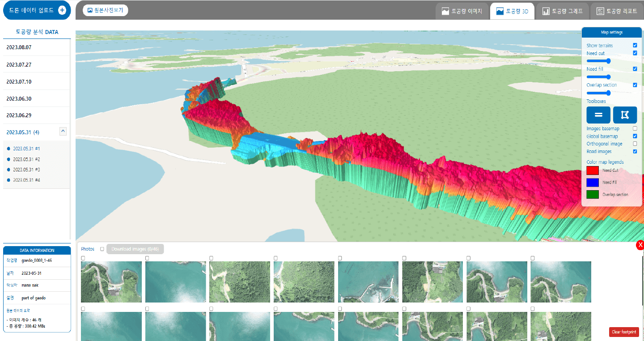Screen dimensions: 644x341
Task: Open the 2023.07.10 analysis data
Action: click(x=19, y=82)
